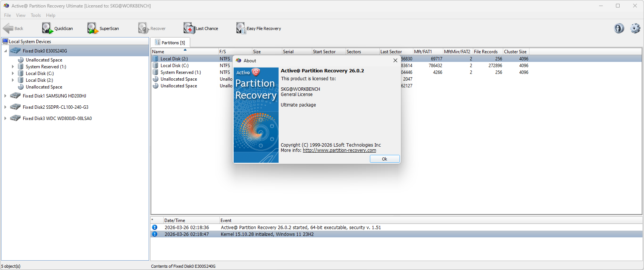Close the About dialog with the X
Image resolution: width=644 pixels, height=270 pixels.
click(x=395, y=60)
